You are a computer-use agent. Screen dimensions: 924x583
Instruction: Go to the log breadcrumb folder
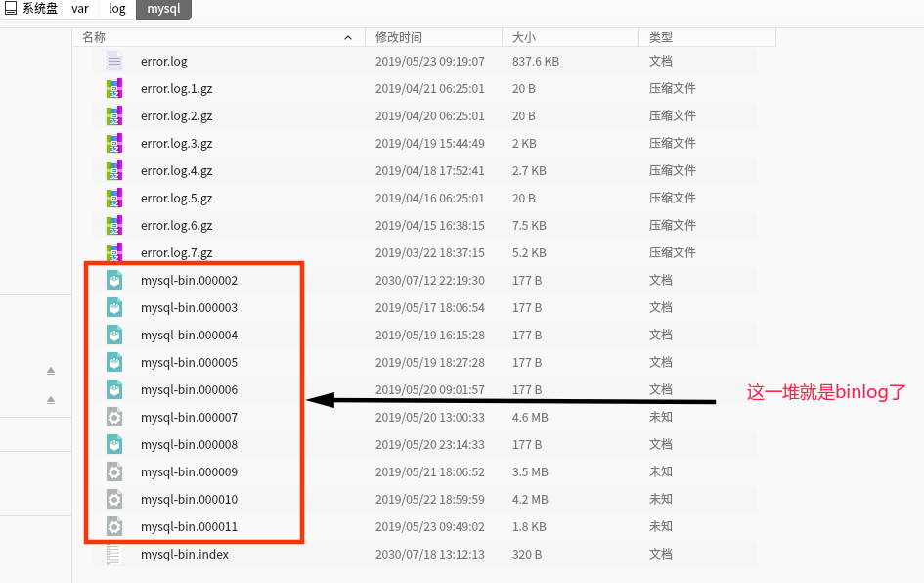coord(116,9)
